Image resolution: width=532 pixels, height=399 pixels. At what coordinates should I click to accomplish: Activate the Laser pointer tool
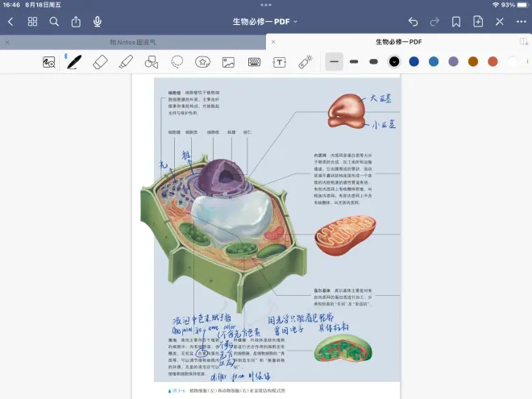(x=305, y=61)
